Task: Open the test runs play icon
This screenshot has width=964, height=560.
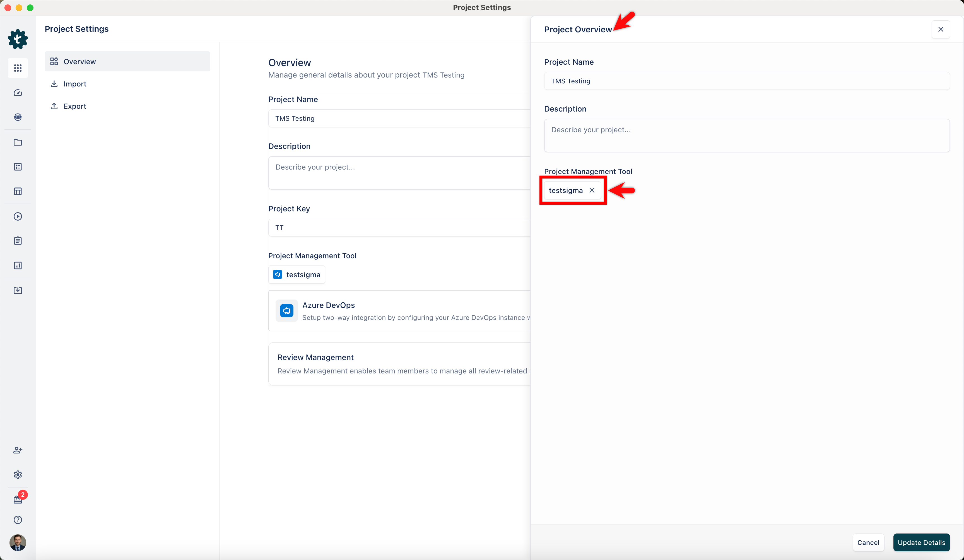Action: pyautogui.click(x=18, y=216)
